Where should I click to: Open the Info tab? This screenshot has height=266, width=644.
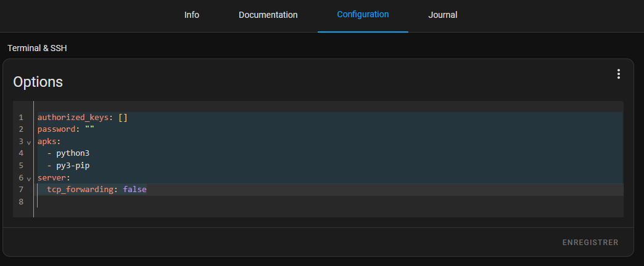click(192, 15)
